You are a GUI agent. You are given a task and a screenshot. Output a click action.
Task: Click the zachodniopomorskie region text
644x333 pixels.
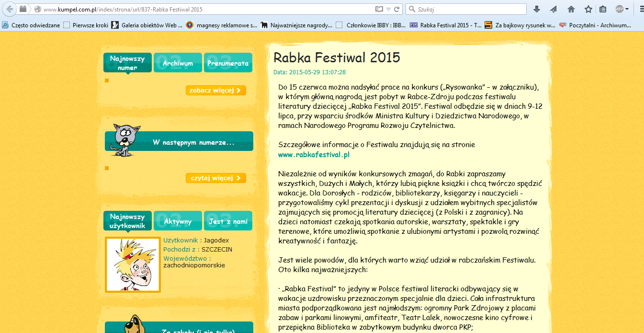pos(194,265)
